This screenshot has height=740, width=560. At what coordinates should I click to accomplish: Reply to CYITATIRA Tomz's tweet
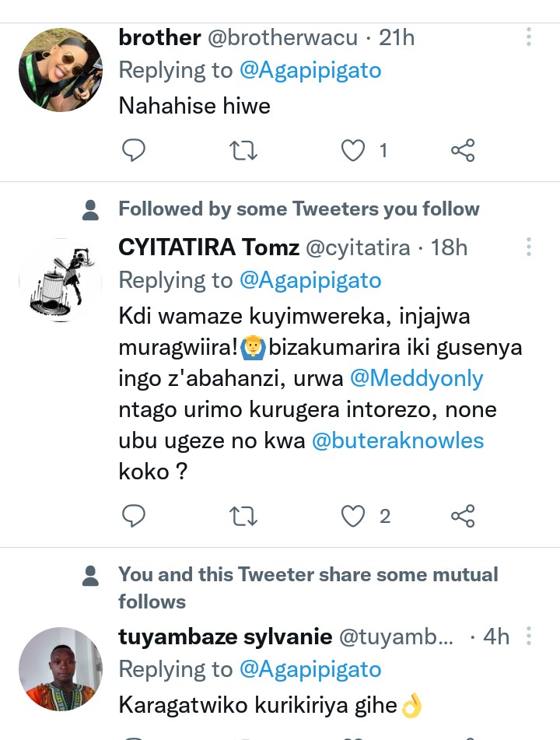coord(135,516)
